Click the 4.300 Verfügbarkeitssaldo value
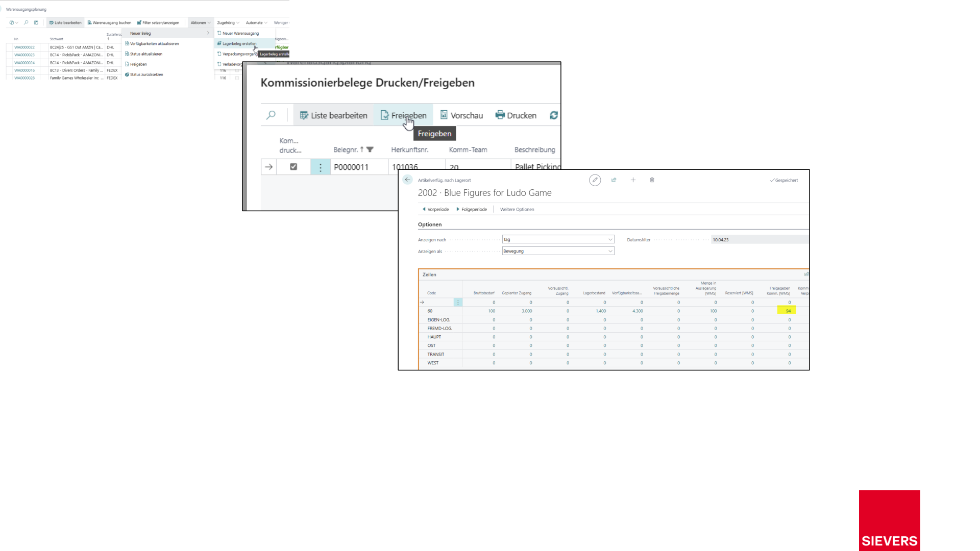The width and height of the screenshot is (980, 551). click(638, 311)
